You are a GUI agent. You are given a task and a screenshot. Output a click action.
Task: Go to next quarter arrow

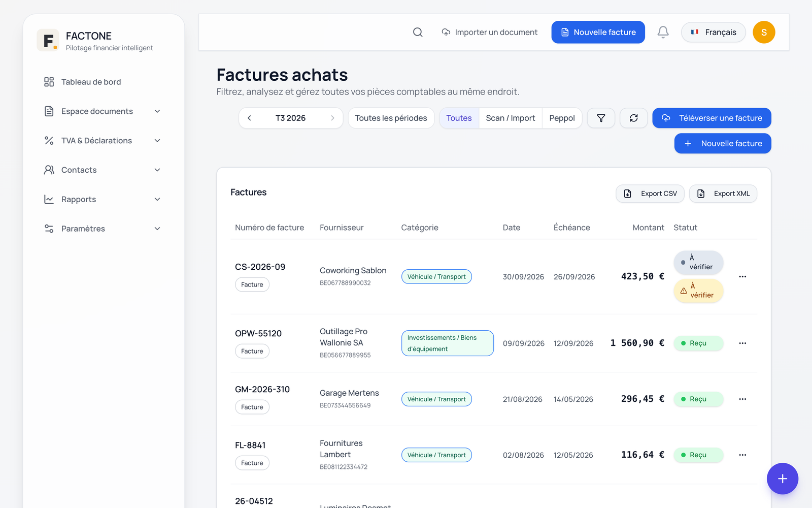pyautogui.click(x=332, y=118)
